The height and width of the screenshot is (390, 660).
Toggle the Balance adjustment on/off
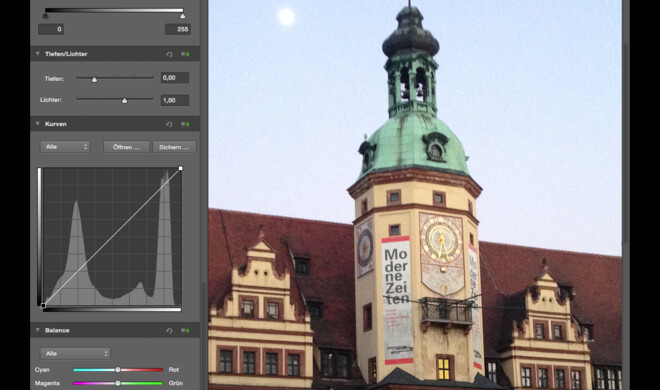(185, 331)
